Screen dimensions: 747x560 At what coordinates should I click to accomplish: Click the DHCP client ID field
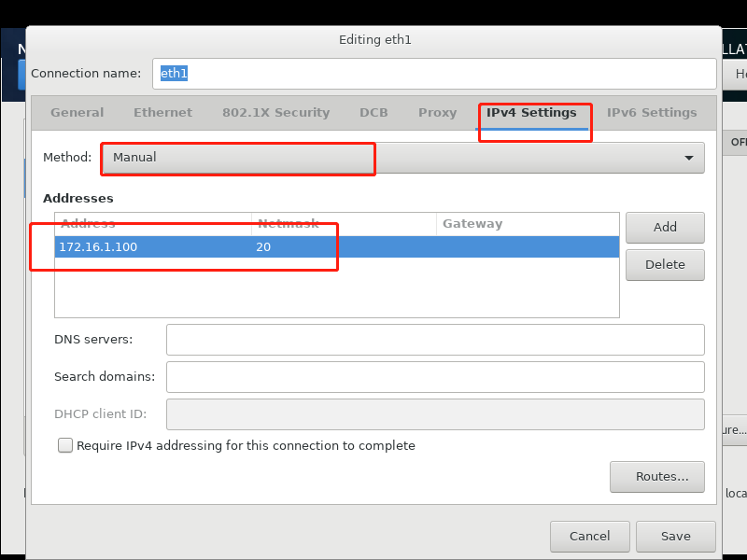(435, 413)
